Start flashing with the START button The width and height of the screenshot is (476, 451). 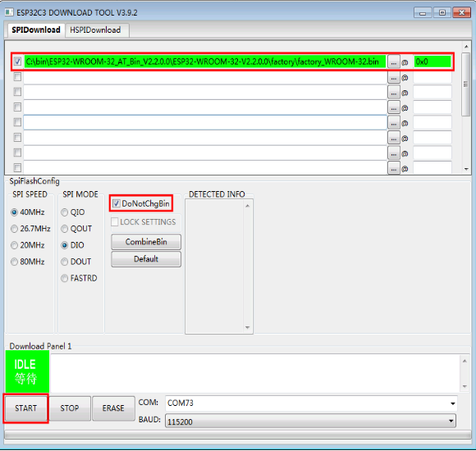[x=25, y=408]
